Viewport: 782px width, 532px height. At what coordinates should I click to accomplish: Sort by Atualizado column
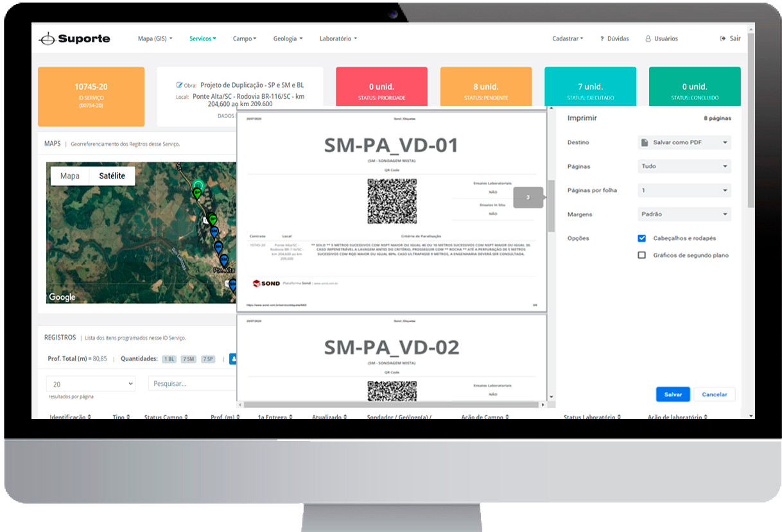[x=331, y=417]
